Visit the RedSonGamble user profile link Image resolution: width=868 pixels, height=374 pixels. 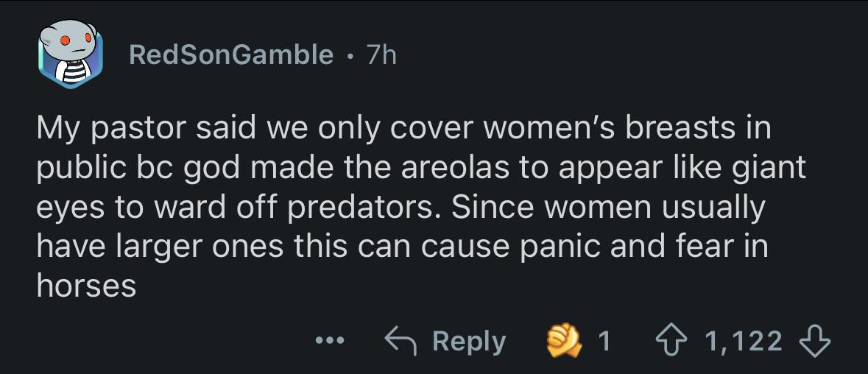coord(231,54)
